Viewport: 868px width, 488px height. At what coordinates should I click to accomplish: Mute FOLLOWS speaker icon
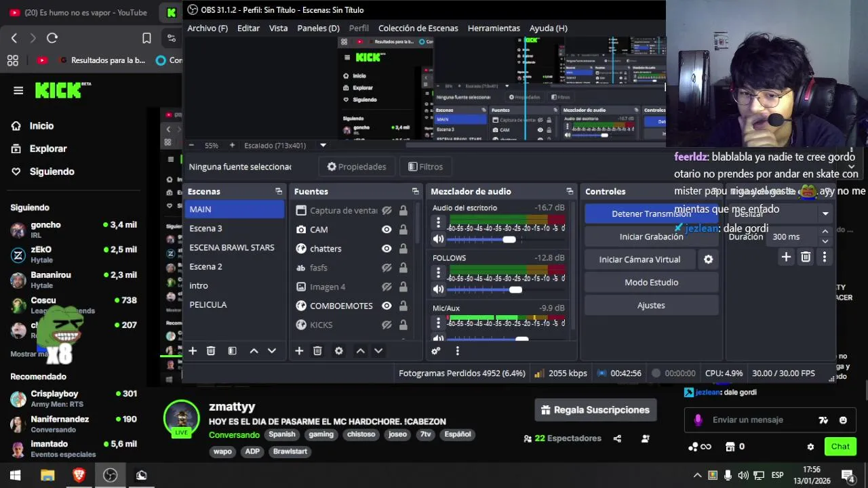pyautogui.click(x=438, y=289)
